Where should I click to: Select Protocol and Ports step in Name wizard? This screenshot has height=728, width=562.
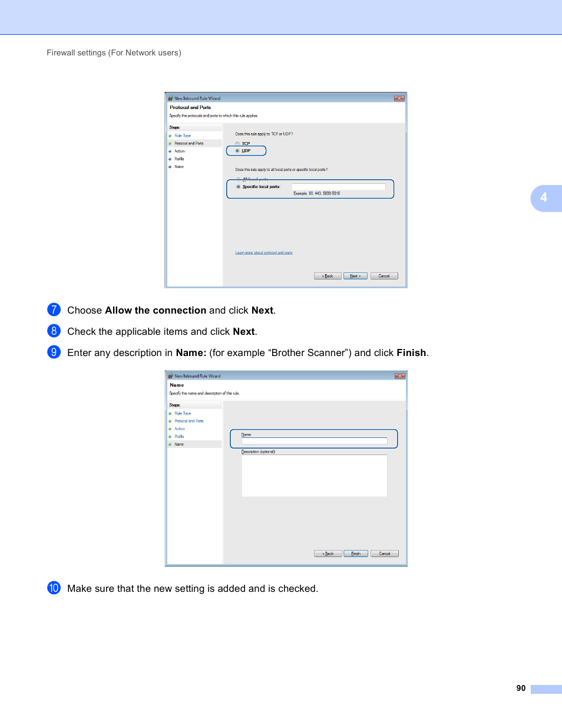pyautogui.click(x=189, y=421)
